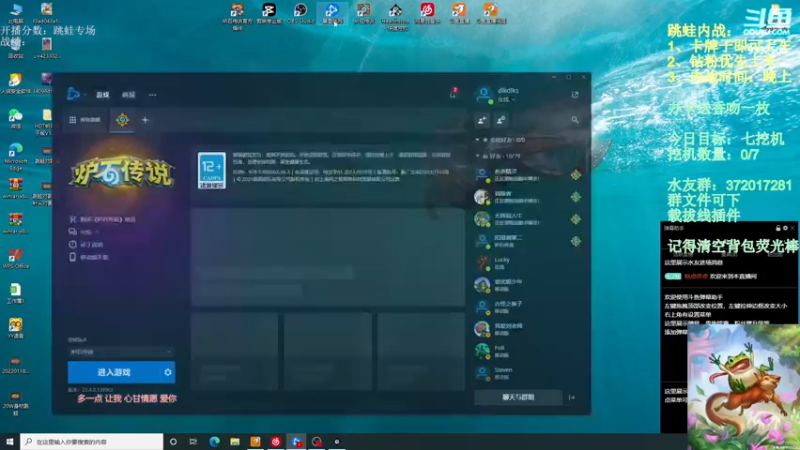Open chat with friend Steven
Screen dimensions: 800x450
pyautogui.click(x=527, y=373)
